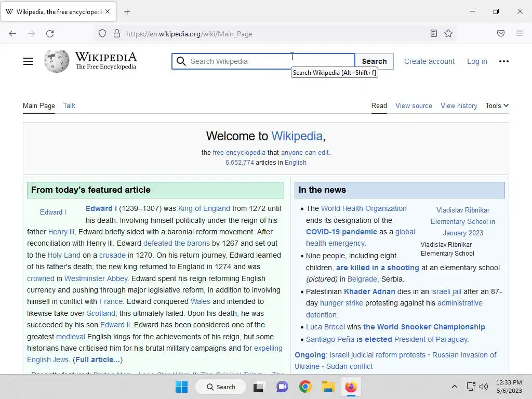532x399 pixels.
Task: Open the COVID-19 pandemic link
Action: pyautogui.click(x=341, y=232)
